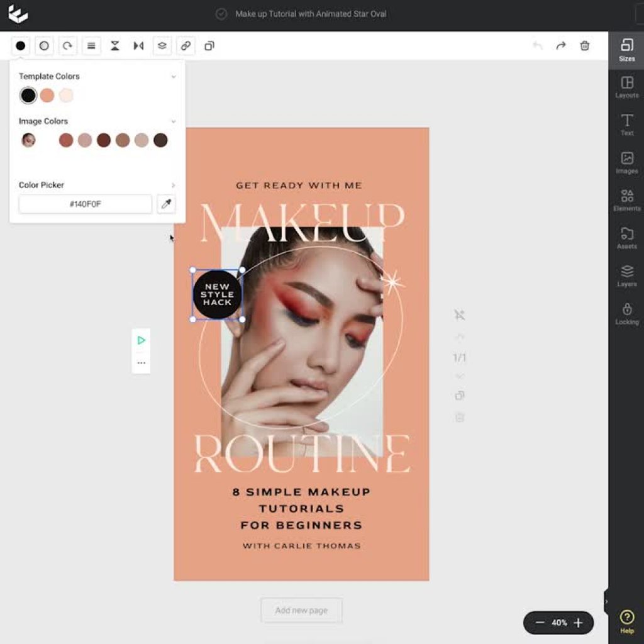Click the Add new page button
Image resolution: width=644 pixels, height=644 pixels.
301,610
